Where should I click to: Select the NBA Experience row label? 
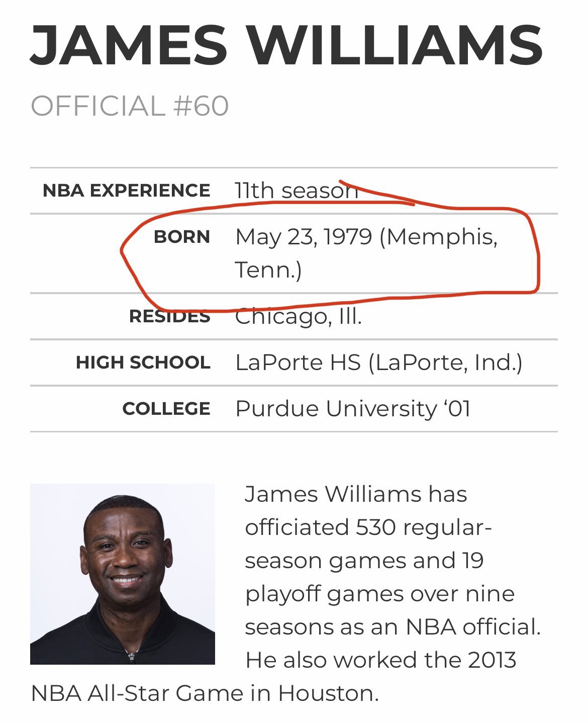[126, 191]
